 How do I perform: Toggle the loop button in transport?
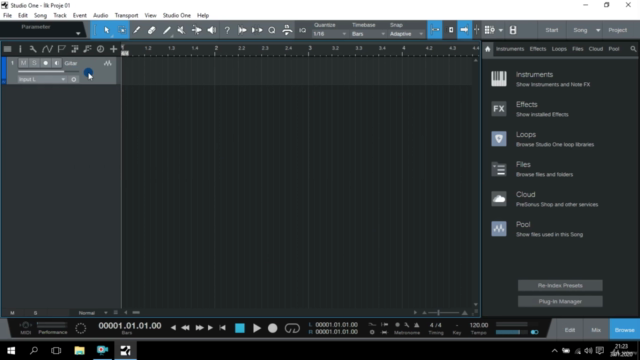pos(292,328)
